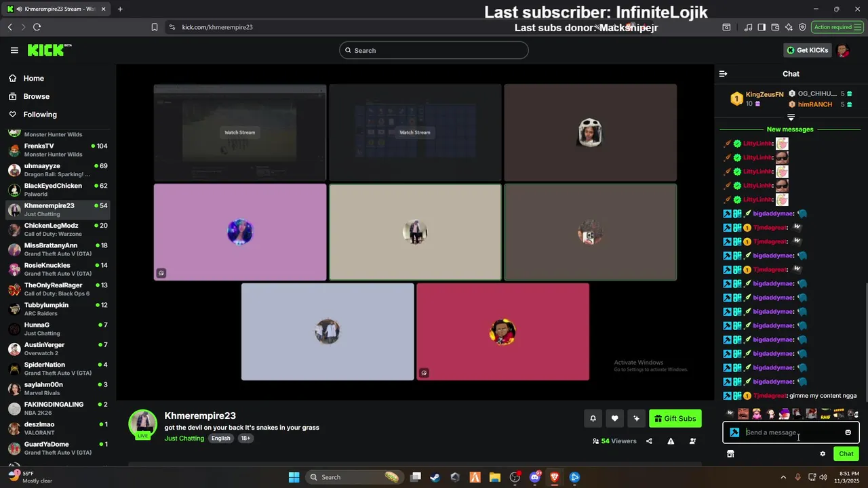Viewport: 868px width, 488px height.
Task: Bookmark page icon in address bar
Action: pos(155,27)
